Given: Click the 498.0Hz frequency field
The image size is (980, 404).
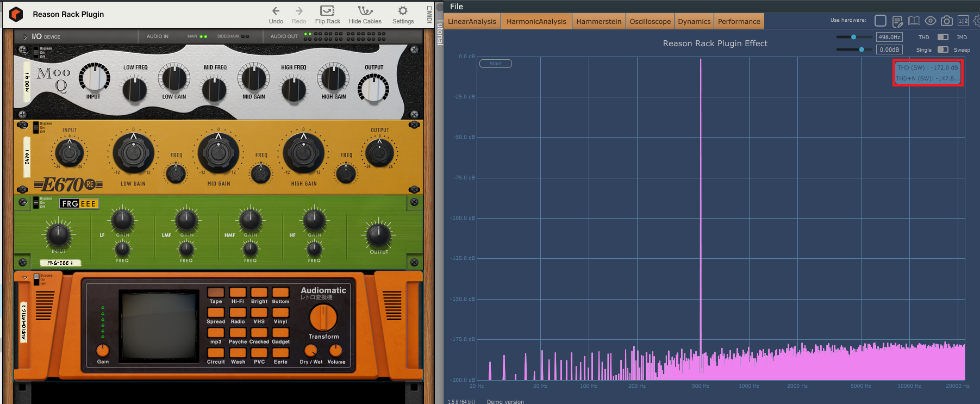Looking at the screenshot, I should pyautogui.click(x=889, y=37).
